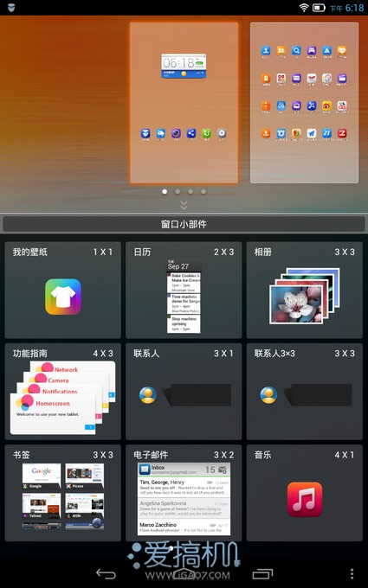This screenshot has height=588, width=368.
Task: Tap the 1 X 1 size label of 我的壁纸
Action: [103, 252]
